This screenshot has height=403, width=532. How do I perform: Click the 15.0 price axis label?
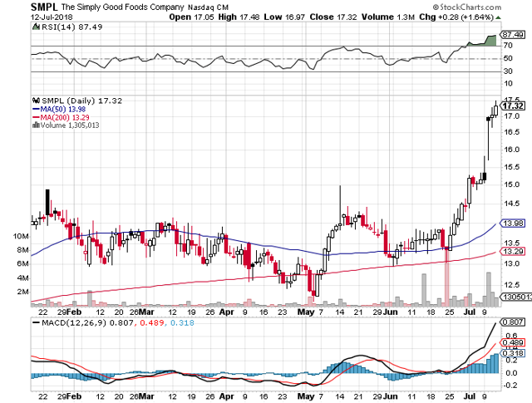point(511,184)
